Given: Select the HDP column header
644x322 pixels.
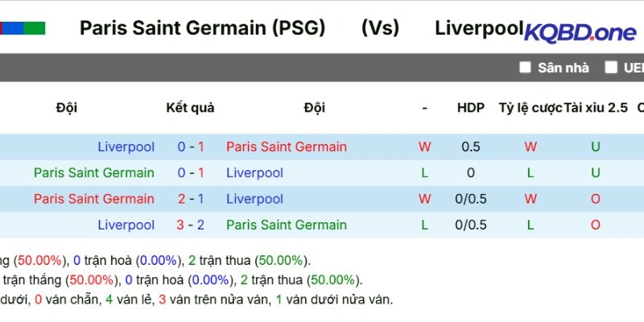Looking at the screenshot, I should tap(471, 108).
